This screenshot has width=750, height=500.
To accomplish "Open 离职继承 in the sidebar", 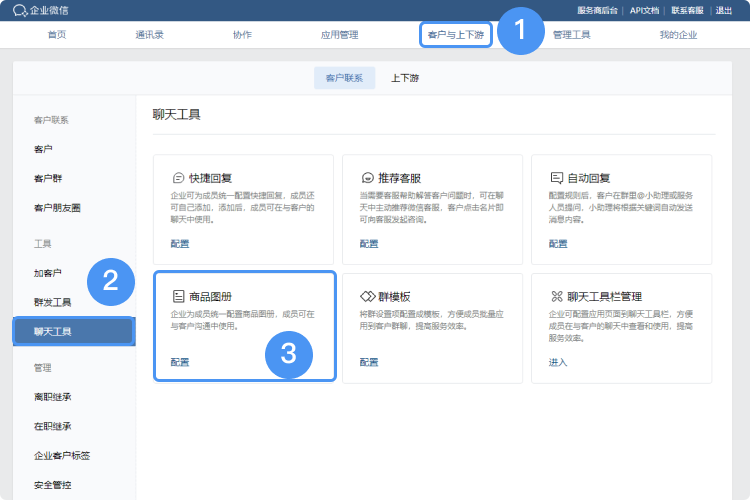I will (52, 396).
